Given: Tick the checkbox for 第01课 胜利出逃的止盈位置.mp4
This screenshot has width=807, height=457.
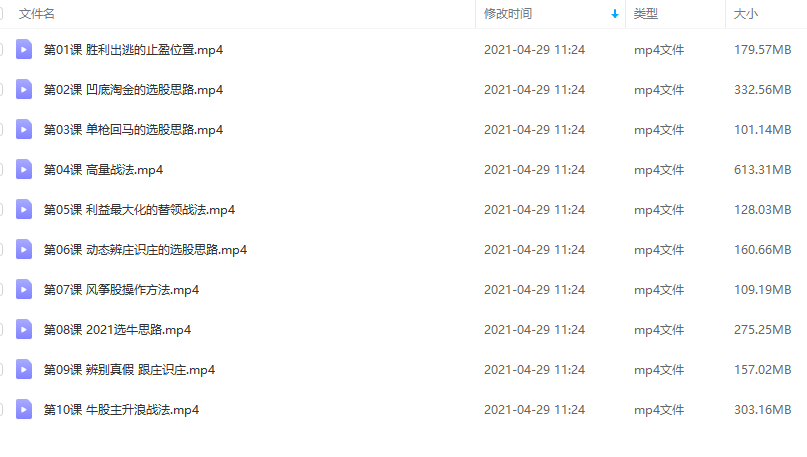Looking at the screenshot, I should [1, 49].
